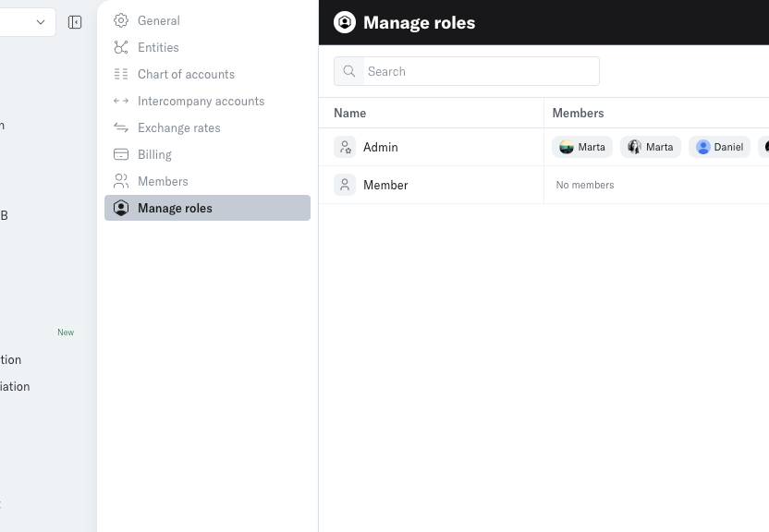This screenshot has width=769, height=532.
Task: Click the Exchange rates swap icon
Action: pyautogui.click(x=121, y=127)
